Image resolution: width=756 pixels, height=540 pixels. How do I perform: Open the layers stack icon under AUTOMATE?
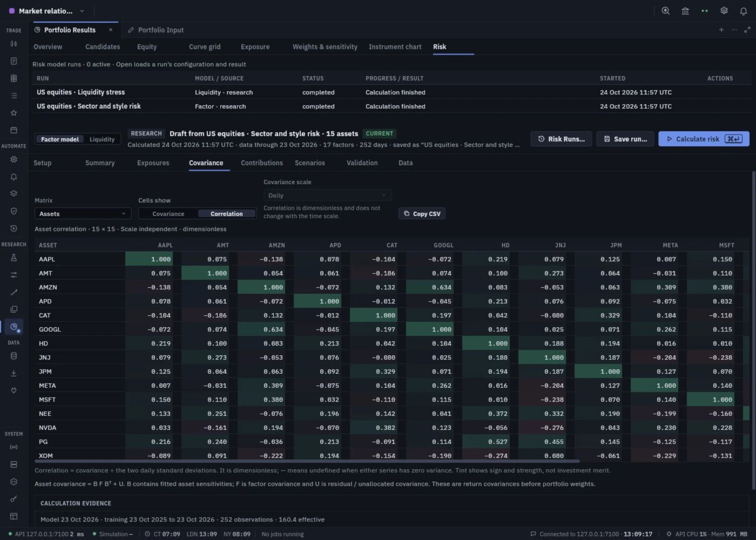pyautogui.click(x=13, y=194)
